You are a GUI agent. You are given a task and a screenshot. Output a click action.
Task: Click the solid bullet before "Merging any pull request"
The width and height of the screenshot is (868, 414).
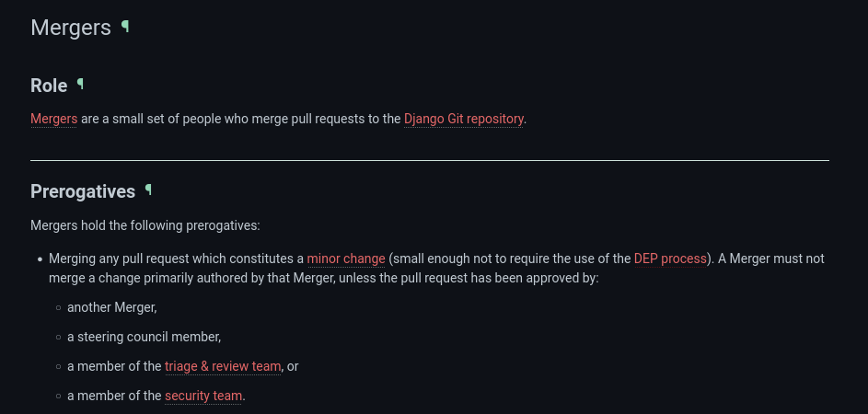(40, 259)
